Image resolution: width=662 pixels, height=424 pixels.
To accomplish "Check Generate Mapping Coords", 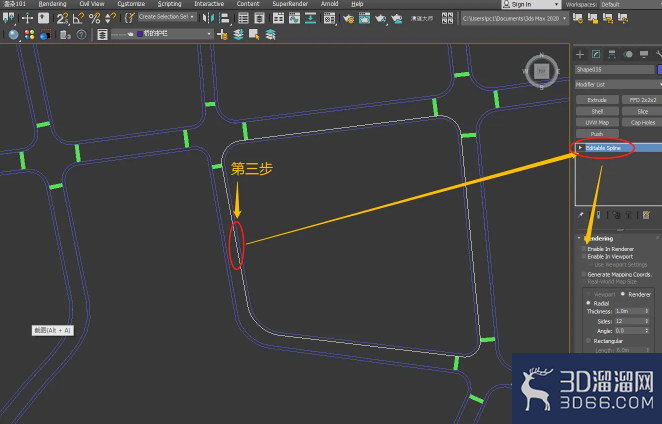I will [x=584, y=274].
